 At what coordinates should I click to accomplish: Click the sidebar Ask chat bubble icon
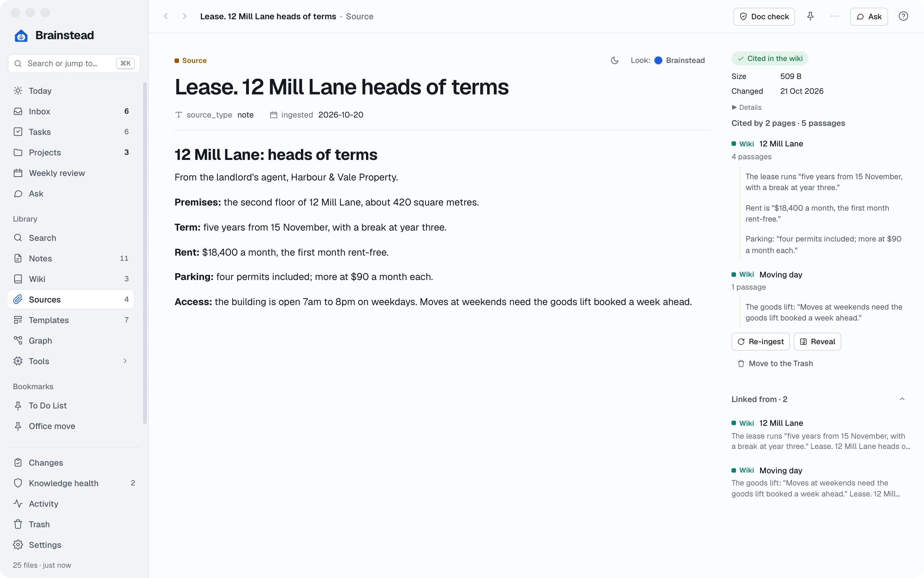click(18, 194)
